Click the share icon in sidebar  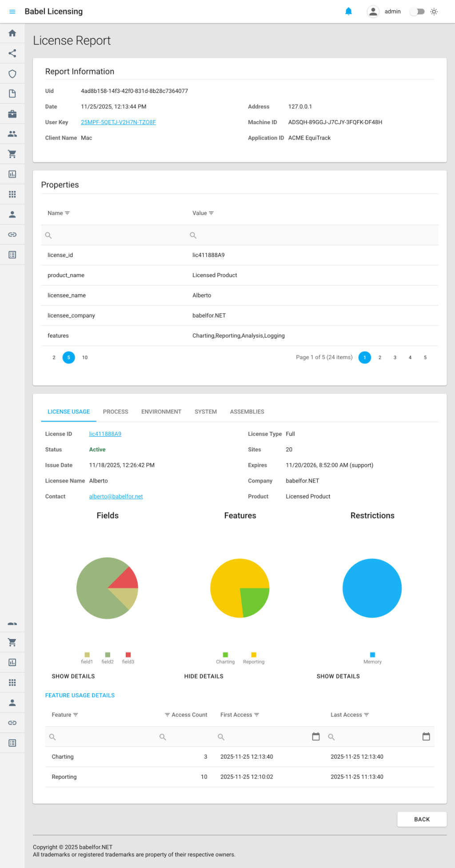pos(12,53)
